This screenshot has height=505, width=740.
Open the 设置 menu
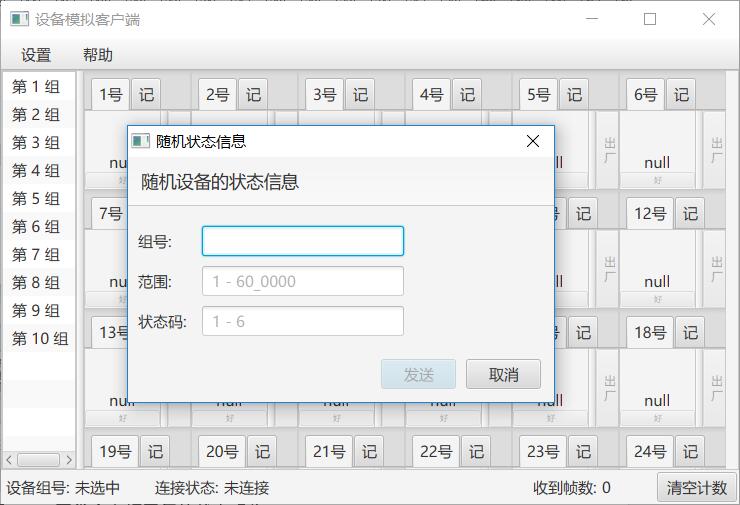pos(36,55)
